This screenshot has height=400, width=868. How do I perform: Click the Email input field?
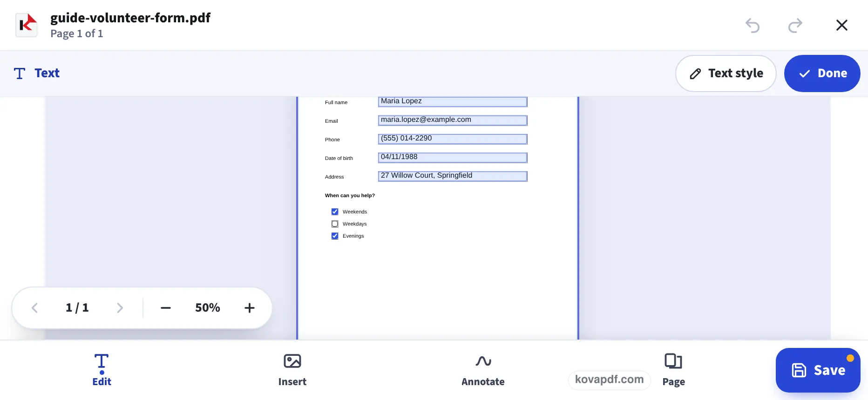(453, 120)
